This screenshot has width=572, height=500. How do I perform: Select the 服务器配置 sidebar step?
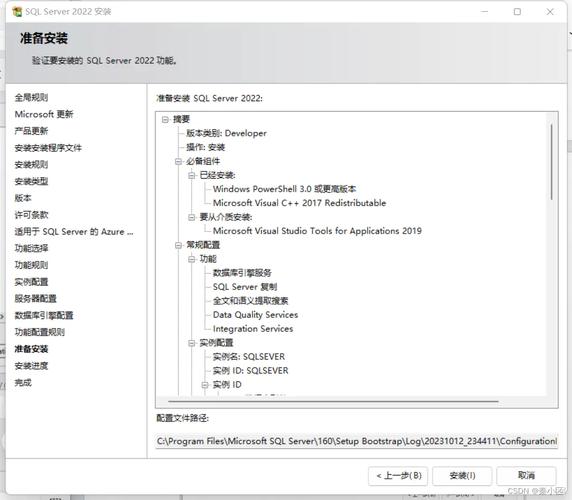36,299
